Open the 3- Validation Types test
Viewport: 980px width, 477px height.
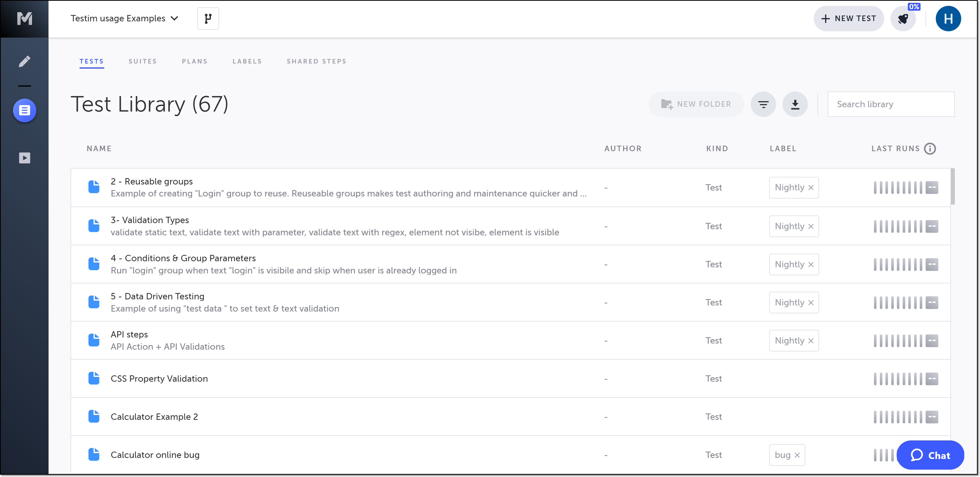click(x=150, y=220)
